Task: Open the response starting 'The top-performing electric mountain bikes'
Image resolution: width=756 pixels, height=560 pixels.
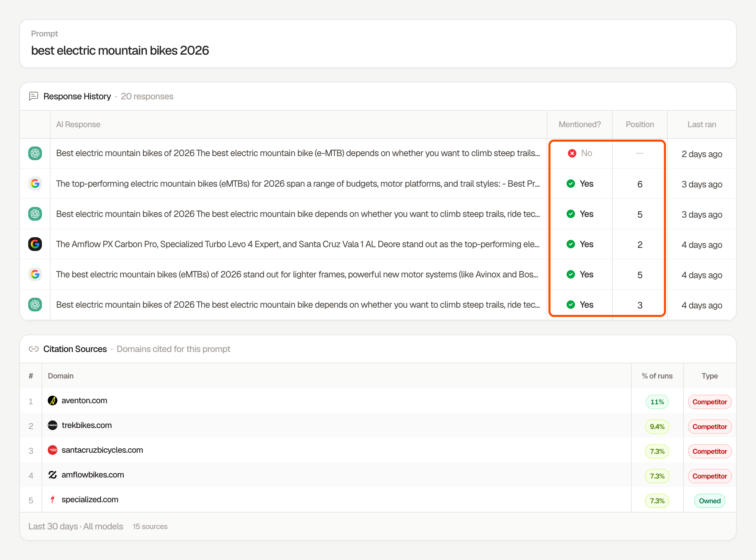Action: click(298, 184)
